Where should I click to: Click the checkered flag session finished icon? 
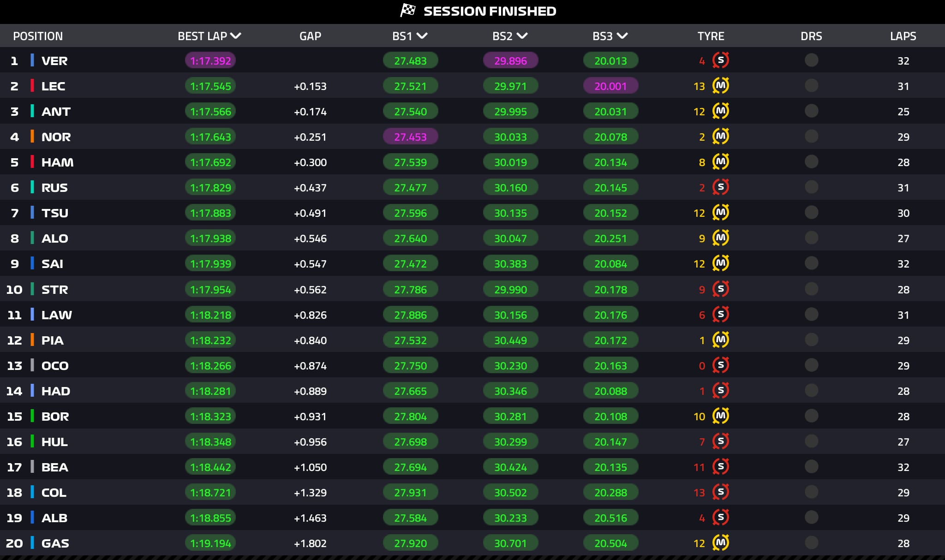click(407, 11)
